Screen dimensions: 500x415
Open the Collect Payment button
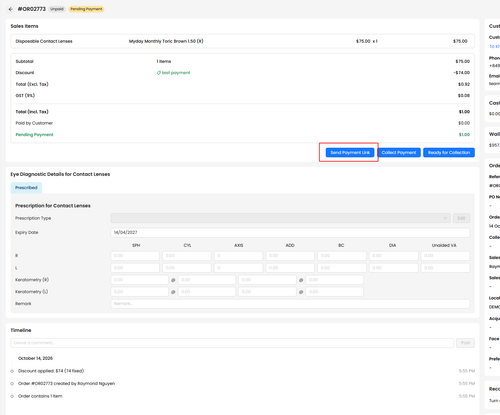pos(399,152)
